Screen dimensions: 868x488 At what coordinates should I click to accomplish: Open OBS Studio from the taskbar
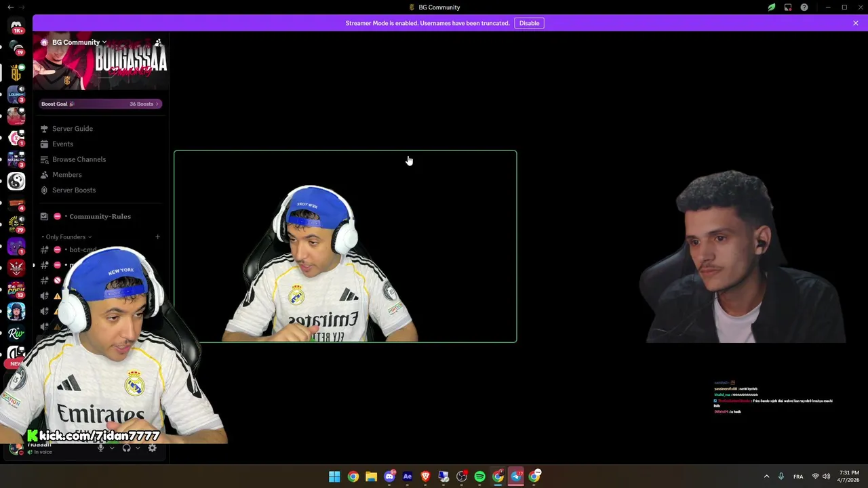462,476
